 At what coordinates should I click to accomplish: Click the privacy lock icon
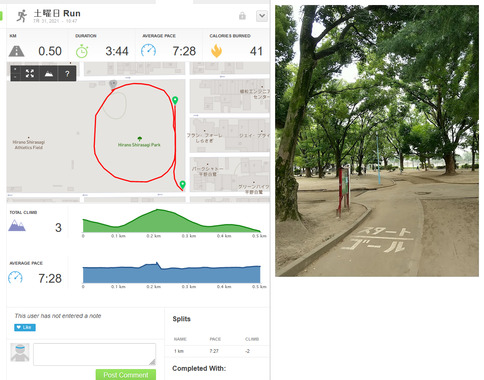(242, 16)
